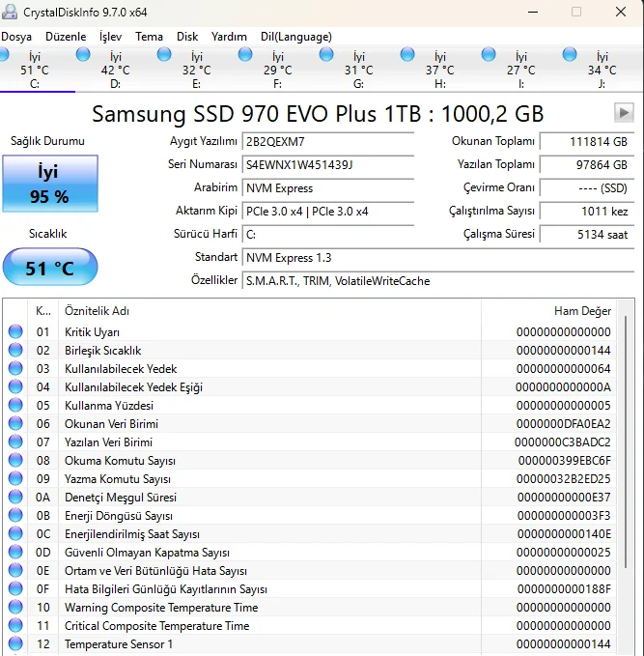This screenshot has height=656, width=644.
Task: Select the D: drive at 42 °C
Action: tap(116, 70)
